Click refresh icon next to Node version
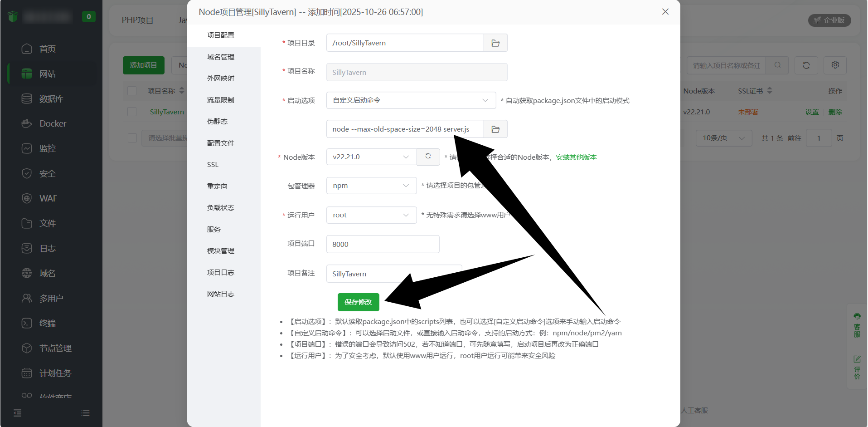The width and height of the screenshot is (868, 427). click(428, 157)
